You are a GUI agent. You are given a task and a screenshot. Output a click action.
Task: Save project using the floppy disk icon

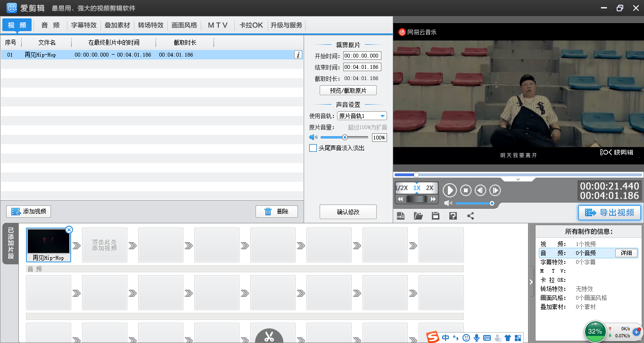tap(436, 216)
